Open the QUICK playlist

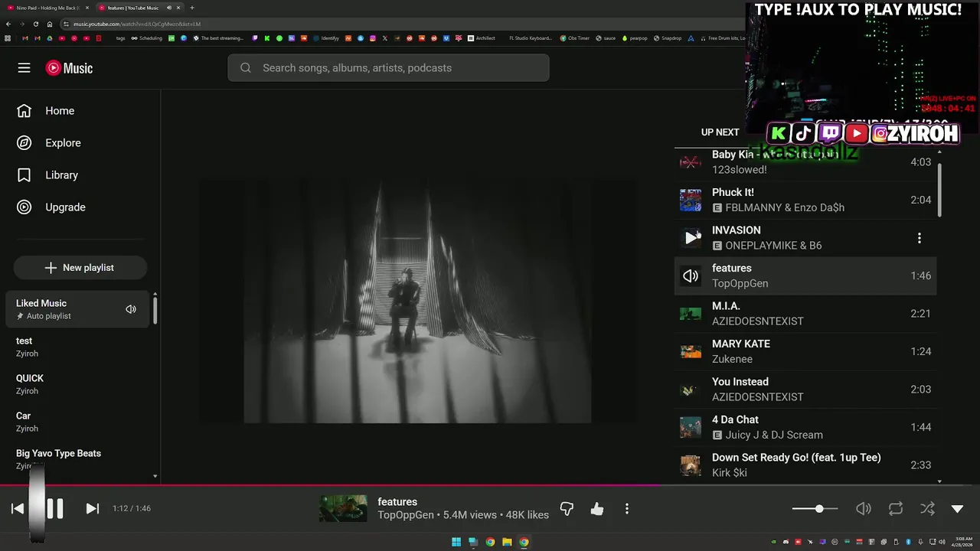coord(77,384)
